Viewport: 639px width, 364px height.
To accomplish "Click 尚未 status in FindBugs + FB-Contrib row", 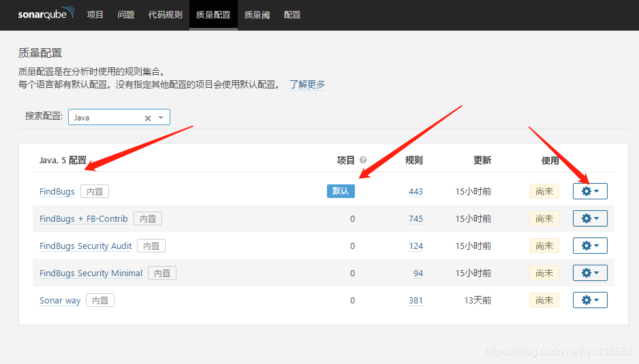I will (544, 218).
